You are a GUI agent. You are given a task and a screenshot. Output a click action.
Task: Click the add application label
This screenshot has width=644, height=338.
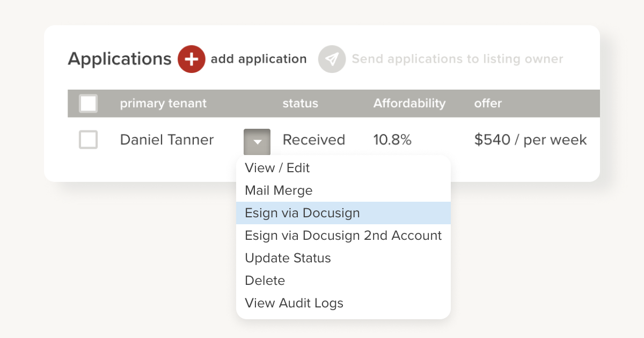259,59
